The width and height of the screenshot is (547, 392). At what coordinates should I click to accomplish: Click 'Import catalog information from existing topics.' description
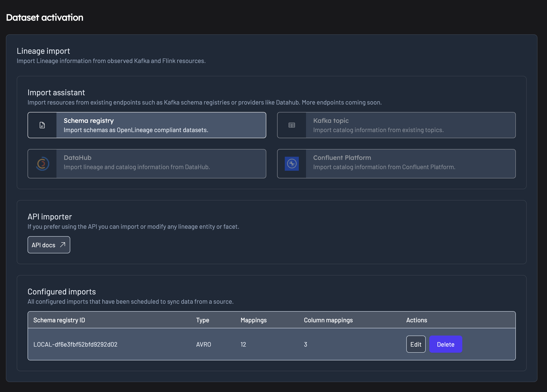[379, 130]
